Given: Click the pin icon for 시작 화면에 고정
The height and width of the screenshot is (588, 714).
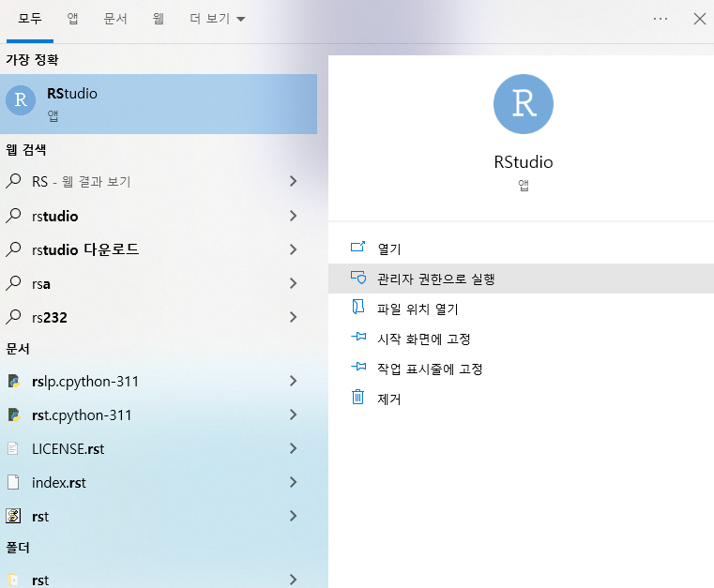Looking at the screenshot, I should (x=358, y=338).
